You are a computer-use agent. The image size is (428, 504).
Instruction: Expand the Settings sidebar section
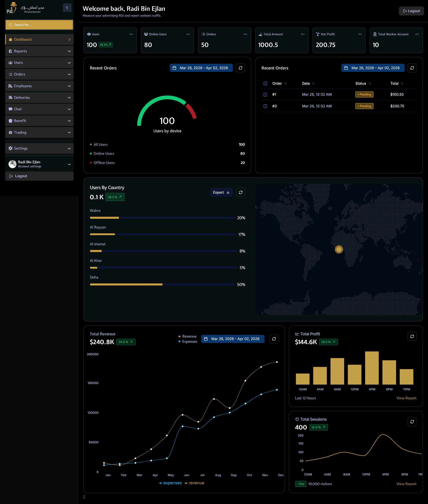click(39, 148)
